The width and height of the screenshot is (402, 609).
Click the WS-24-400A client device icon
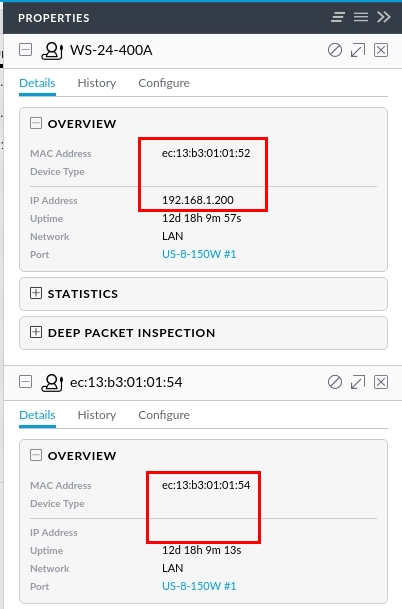(52, 51)
